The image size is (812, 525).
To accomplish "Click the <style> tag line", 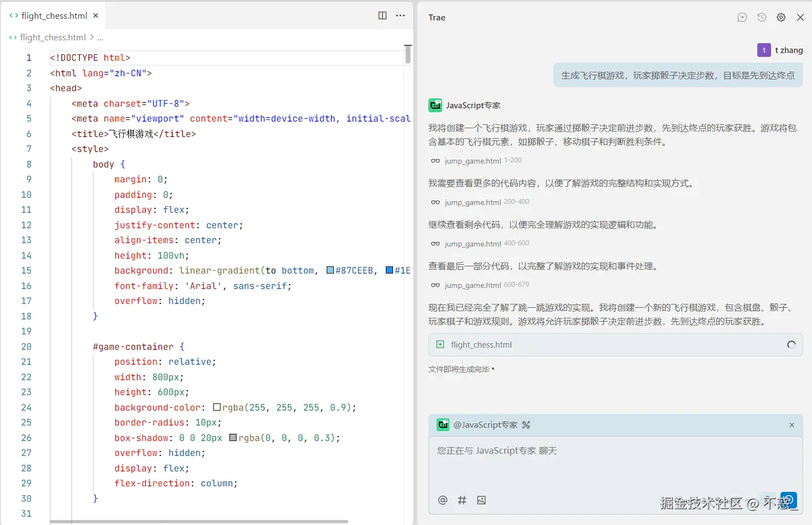I will click(90, 149).
